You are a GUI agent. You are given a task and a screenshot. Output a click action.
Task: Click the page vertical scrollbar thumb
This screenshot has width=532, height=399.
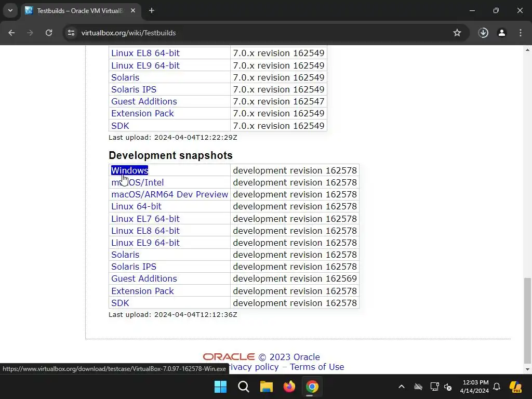pyautogui.click(x=527, y=320)
